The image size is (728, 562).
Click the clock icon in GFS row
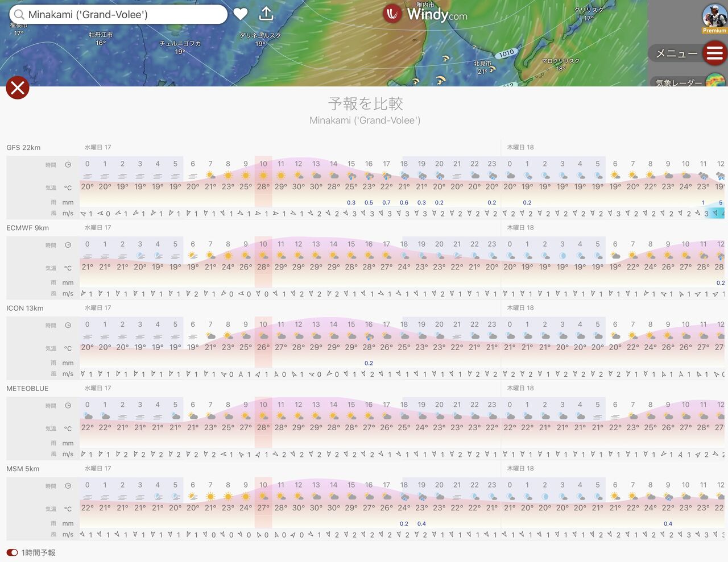point(68,165)
